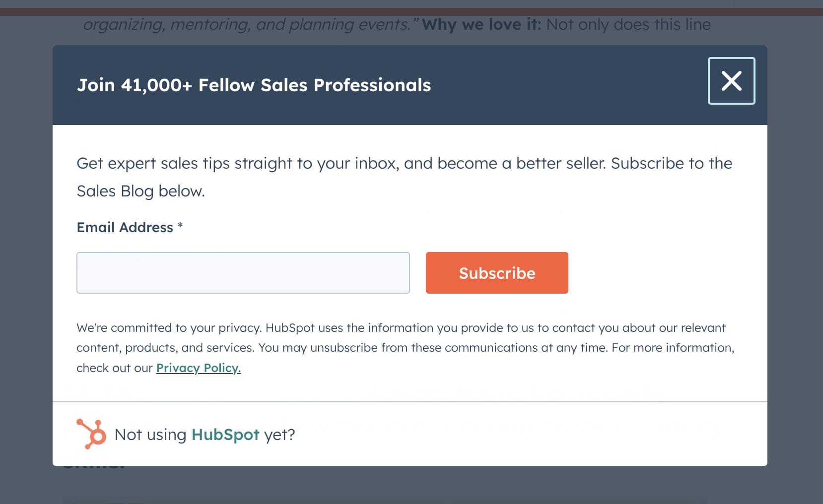Screen dimensions: 823x504
Task: Click the 'We're committed to your privacy' paragraph
Action: click(x=406, y=348)
